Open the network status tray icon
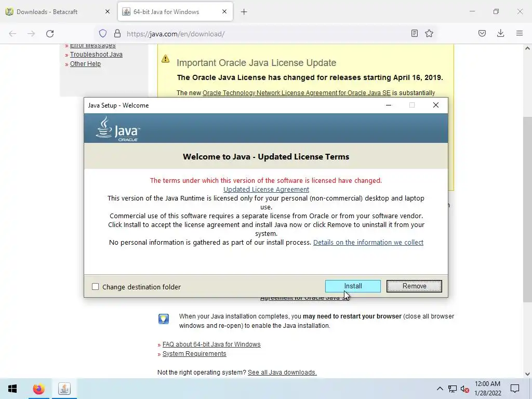Screen dimensions: 532x399 [453, 389]
